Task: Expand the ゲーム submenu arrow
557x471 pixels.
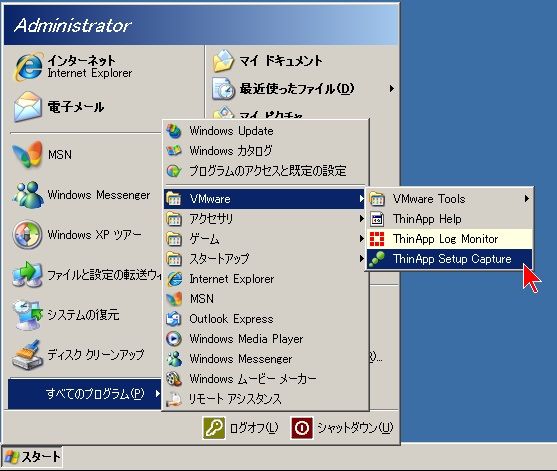Action: pyautogui.click(x=361, y=238)
